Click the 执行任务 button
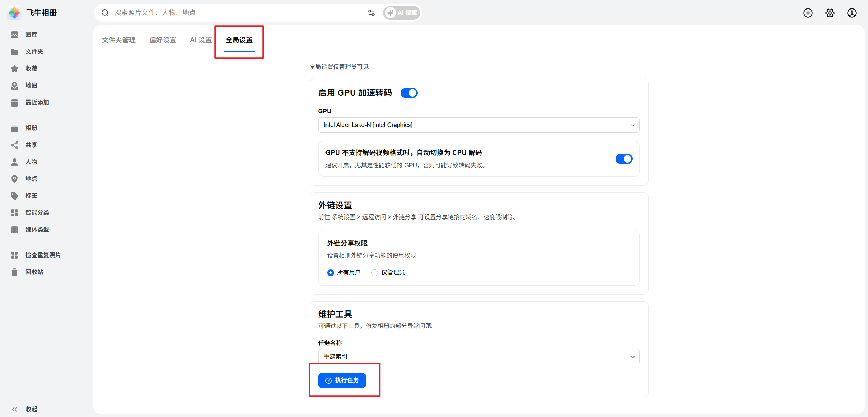 [342, 380]
